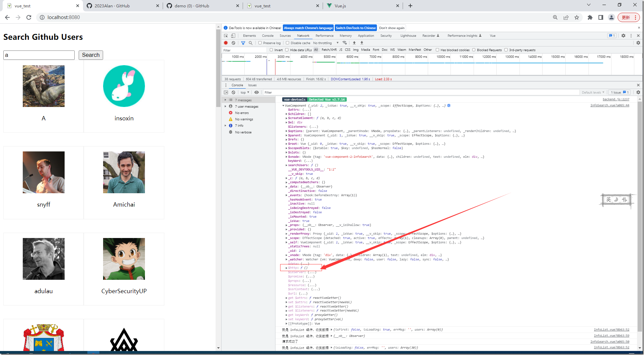This screenshot has height=355, width=644.
Task: Click the network Filter text field
Action: pyautogui.click(x=244, y=50)
